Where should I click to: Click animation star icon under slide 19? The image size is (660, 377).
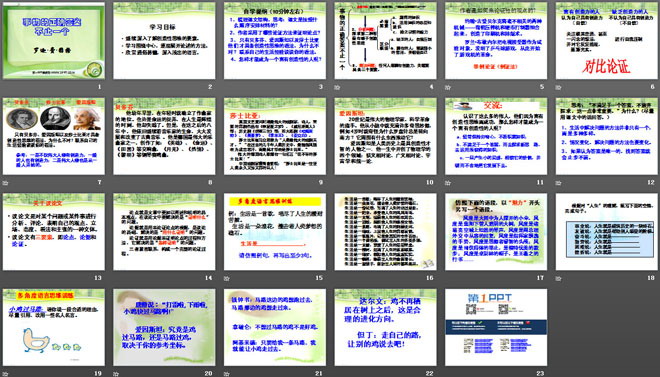[x=6, y=374]
